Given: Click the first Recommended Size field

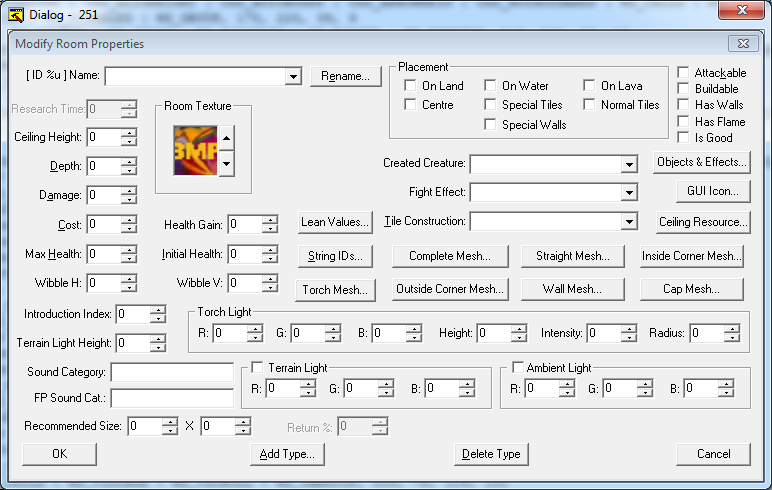Looking at the screenshot, I should (145, 426).
